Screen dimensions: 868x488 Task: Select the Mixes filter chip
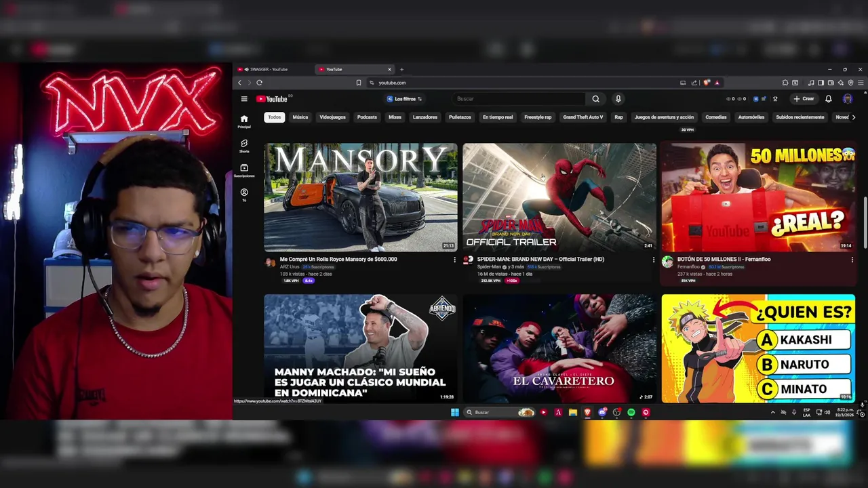click(395, 117)
